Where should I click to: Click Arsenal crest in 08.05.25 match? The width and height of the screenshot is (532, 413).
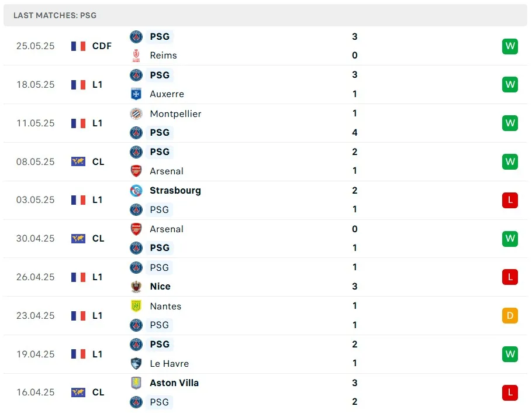(136, 171)
